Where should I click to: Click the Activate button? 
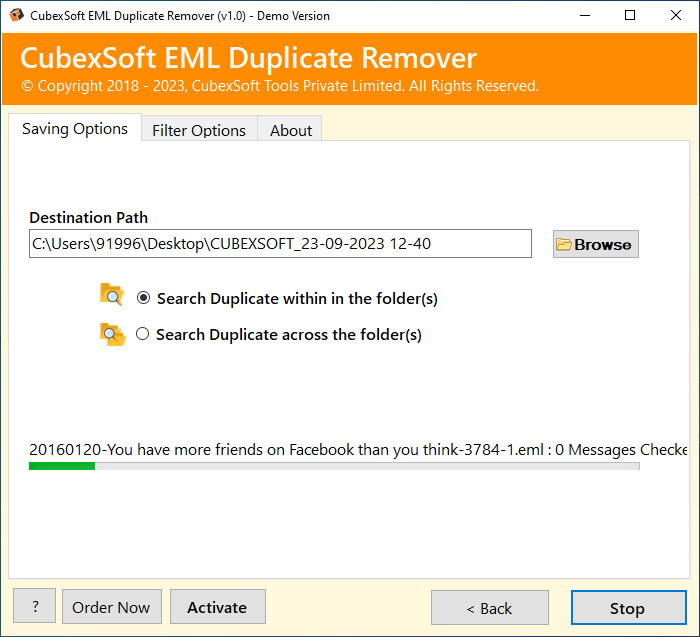(x=217, y=607)
